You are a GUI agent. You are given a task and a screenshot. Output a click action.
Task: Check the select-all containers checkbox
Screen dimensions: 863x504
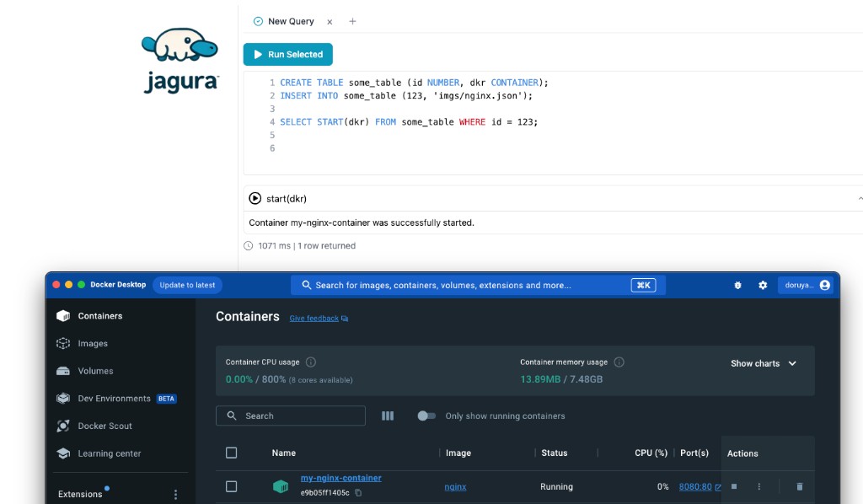(x=231, y=453)
